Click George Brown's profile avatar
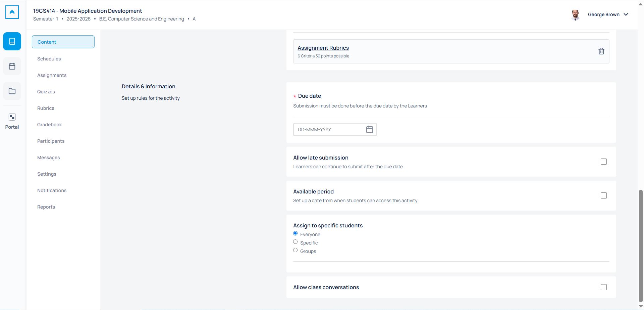This screenshot has width=644, height=310. (575, 15)
